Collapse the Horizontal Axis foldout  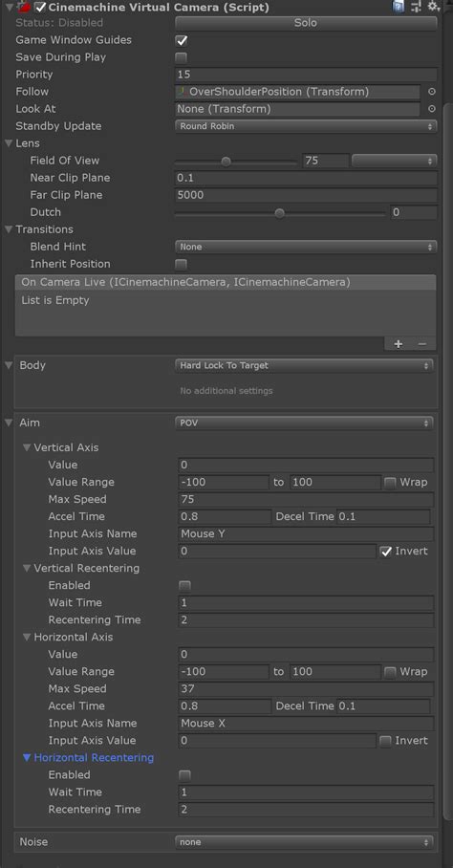[27, 638]
